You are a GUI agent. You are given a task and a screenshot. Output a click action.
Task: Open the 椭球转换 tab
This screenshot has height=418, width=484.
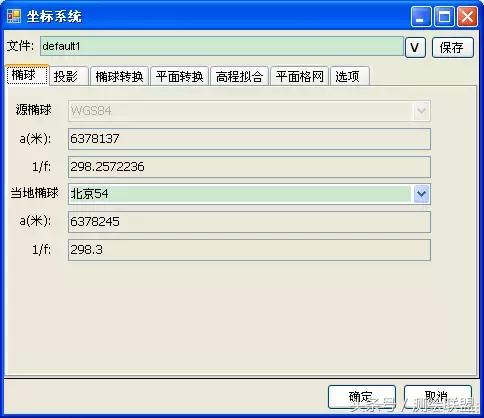pos(119,76)
